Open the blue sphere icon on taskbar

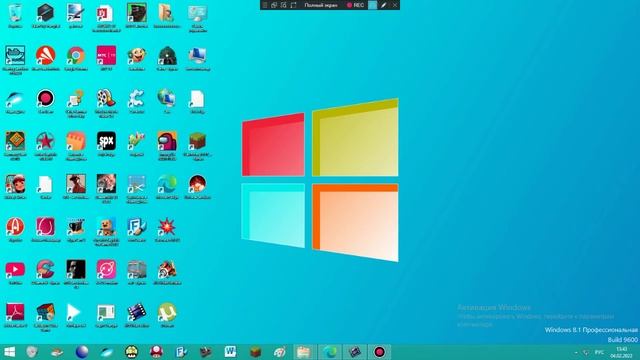point(82,352)
